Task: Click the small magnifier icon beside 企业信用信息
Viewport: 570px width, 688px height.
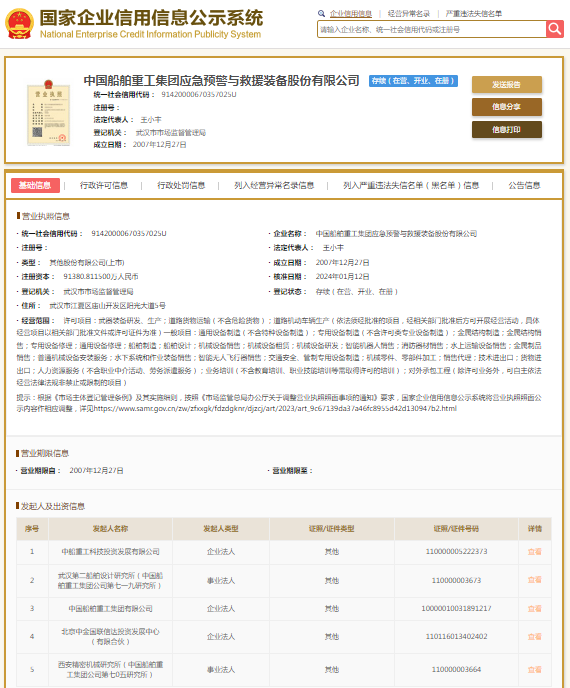Action: point(322,14)
